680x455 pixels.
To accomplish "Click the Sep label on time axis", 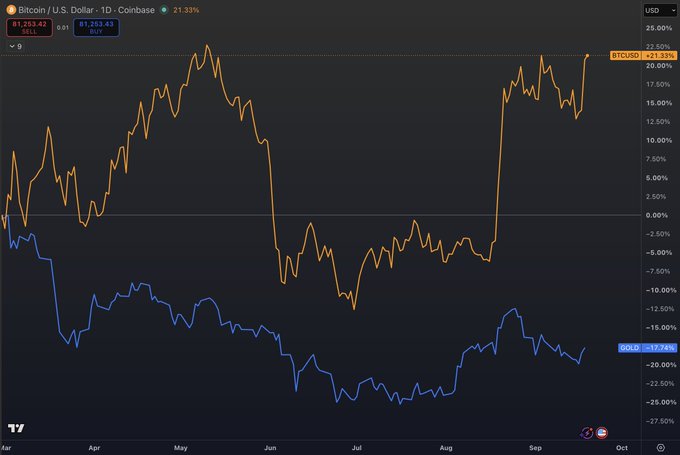I will point(535,448).
